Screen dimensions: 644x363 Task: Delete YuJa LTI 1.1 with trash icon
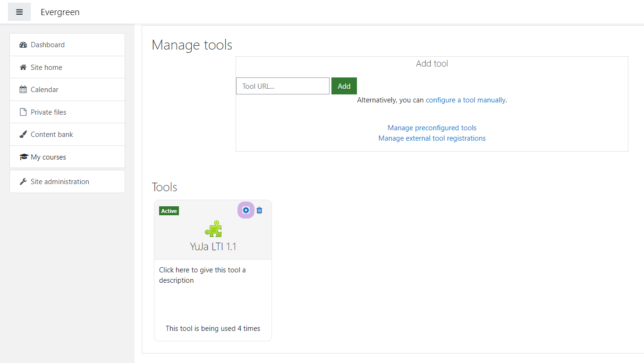pyautogui.click(x=259, y=210)
